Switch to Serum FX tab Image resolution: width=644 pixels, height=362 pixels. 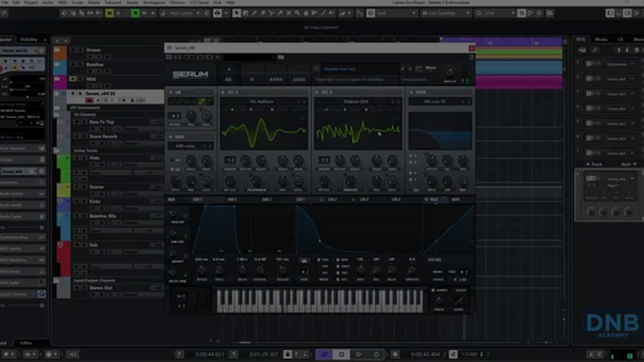(x=252, y=79)
